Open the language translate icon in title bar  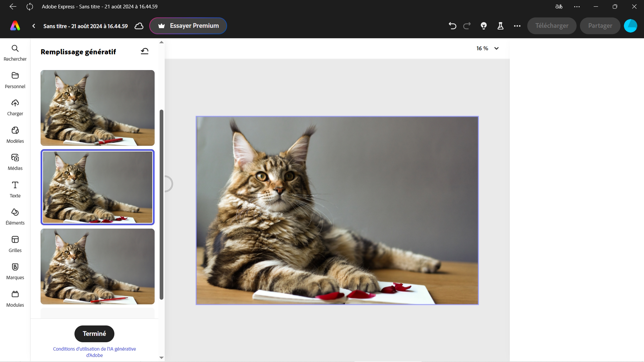(x=559, y=6)
